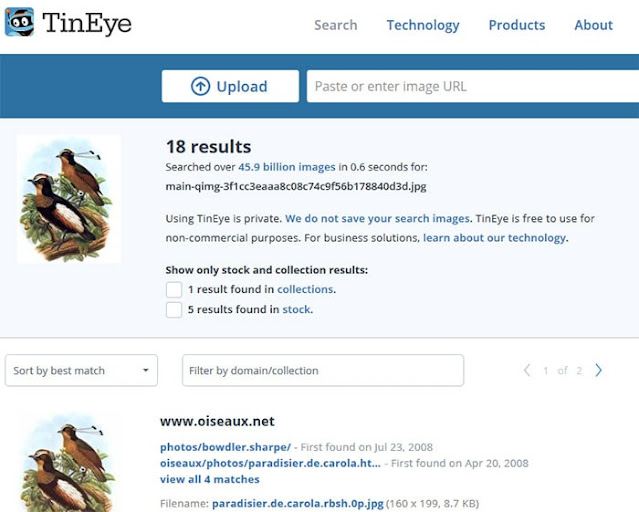Enable the stock results checkbox
This screenshot has height=512, width=639.
174,310
